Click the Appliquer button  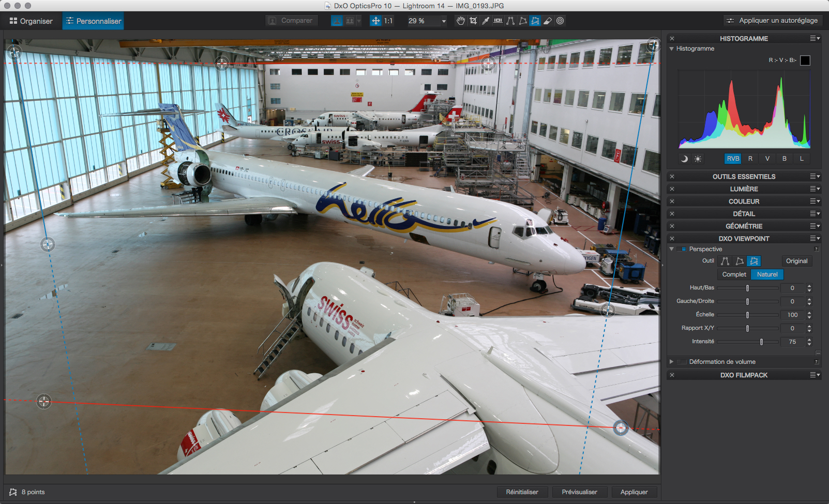[634, 492]
